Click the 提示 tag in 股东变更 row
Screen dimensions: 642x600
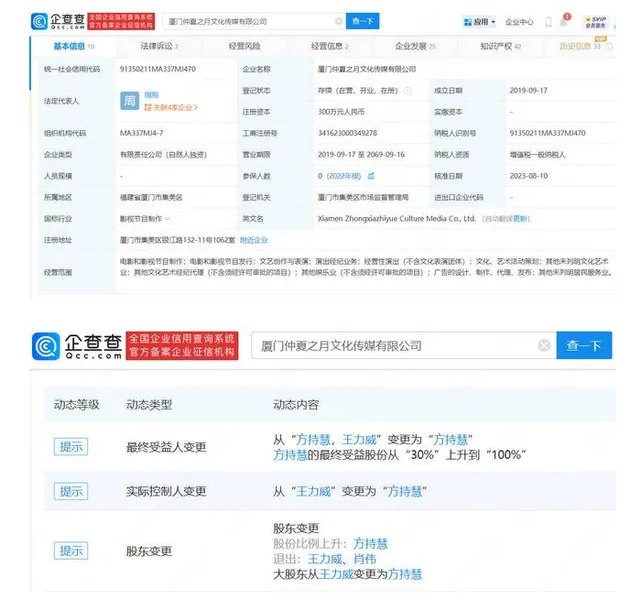[x=71, y=551]
